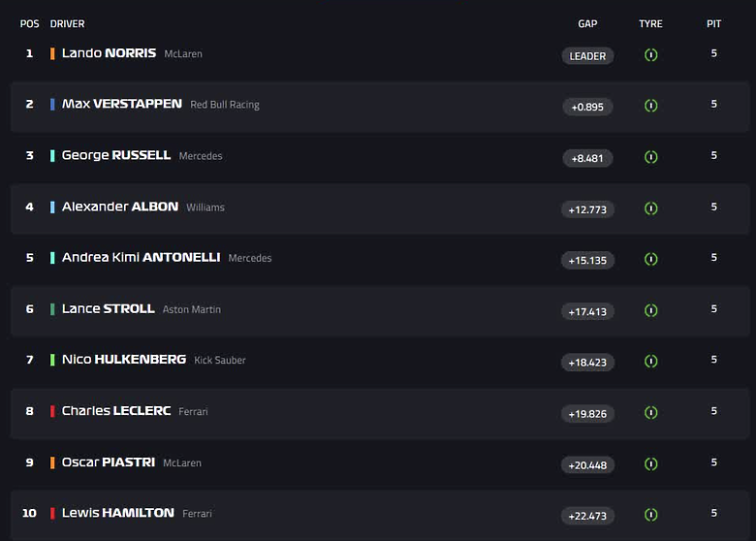This screenshot has height=541, width=756.
Task: Click Antonelli's intermediate tyre icon
Action: point(651,260)
